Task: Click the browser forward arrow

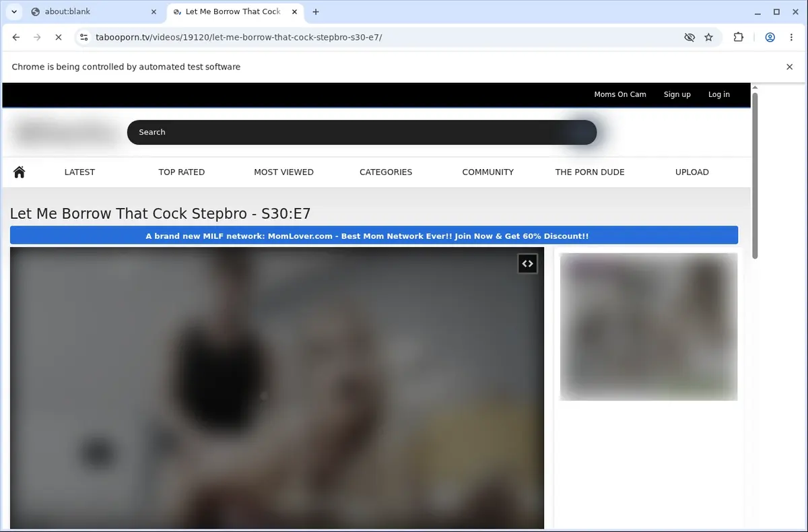Action: click(x=37, y=38)
